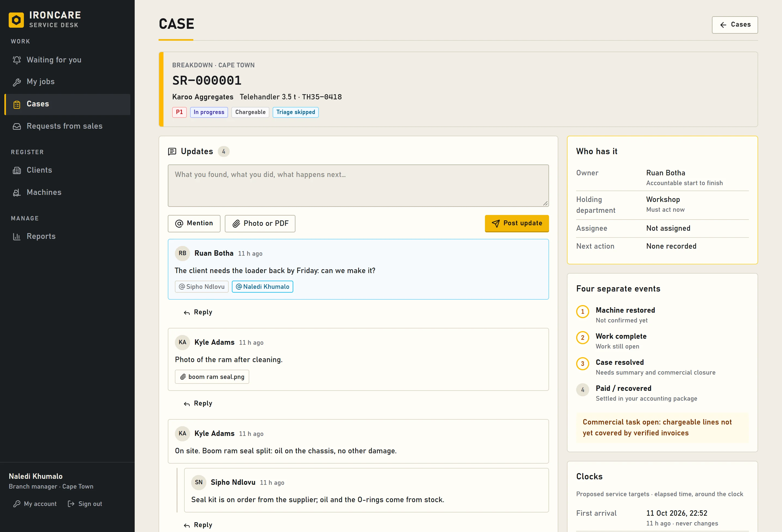Click the Holding department value Workshop
This screenshot has width=782, height=532.
(663, 199)
